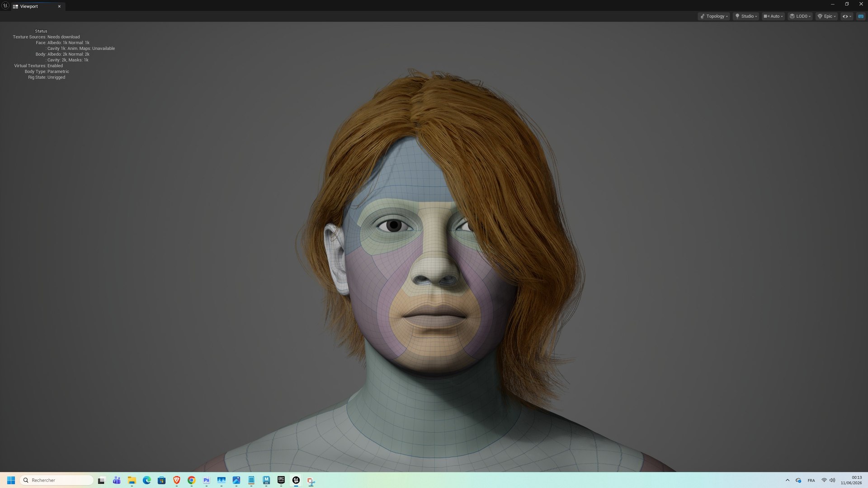This screenshot has width=868, height=488.
Task: Close the Viewport tab
Action: [x=59, y=6]
